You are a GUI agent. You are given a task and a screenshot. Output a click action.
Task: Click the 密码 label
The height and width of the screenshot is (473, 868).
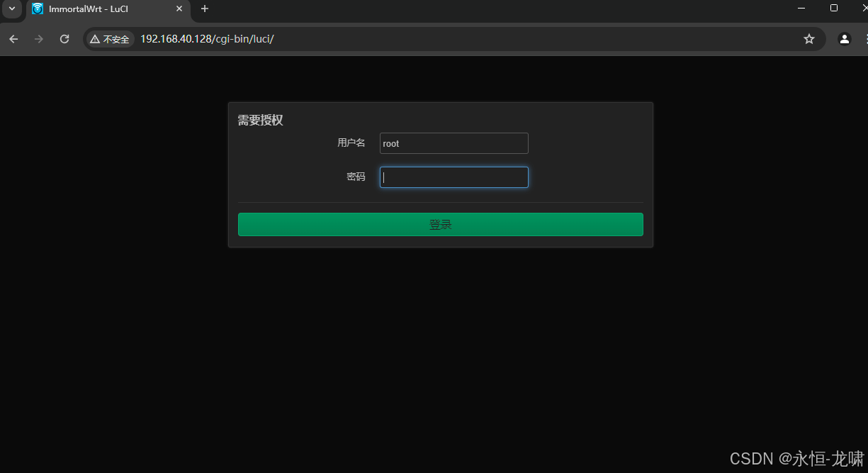point(356,177)
